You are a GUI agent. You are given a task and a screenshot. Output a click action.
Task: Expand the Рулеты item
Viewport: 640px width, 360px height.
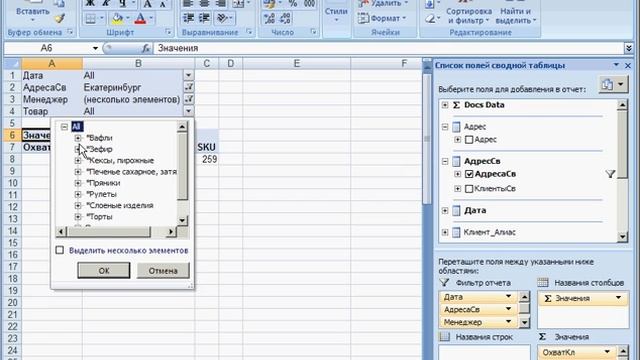click(78, 194)
